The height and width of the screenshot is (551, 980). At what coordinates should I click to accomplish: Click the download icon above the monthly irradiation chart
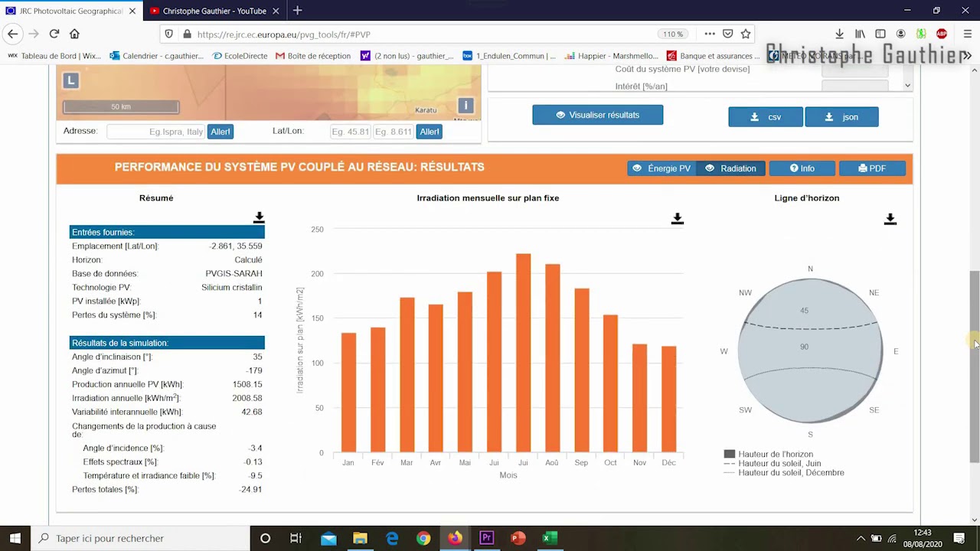click(x=677, y=218)
